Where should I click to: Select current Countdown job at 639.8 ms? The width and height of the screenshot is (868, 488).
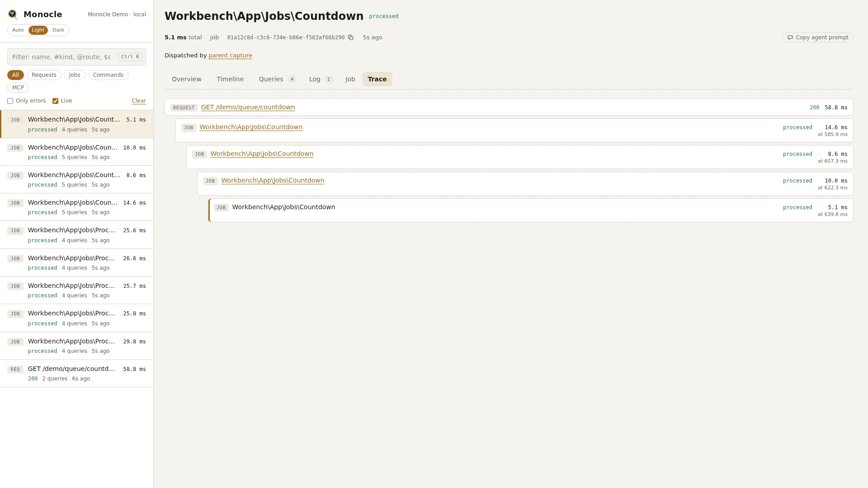(531, 211)
